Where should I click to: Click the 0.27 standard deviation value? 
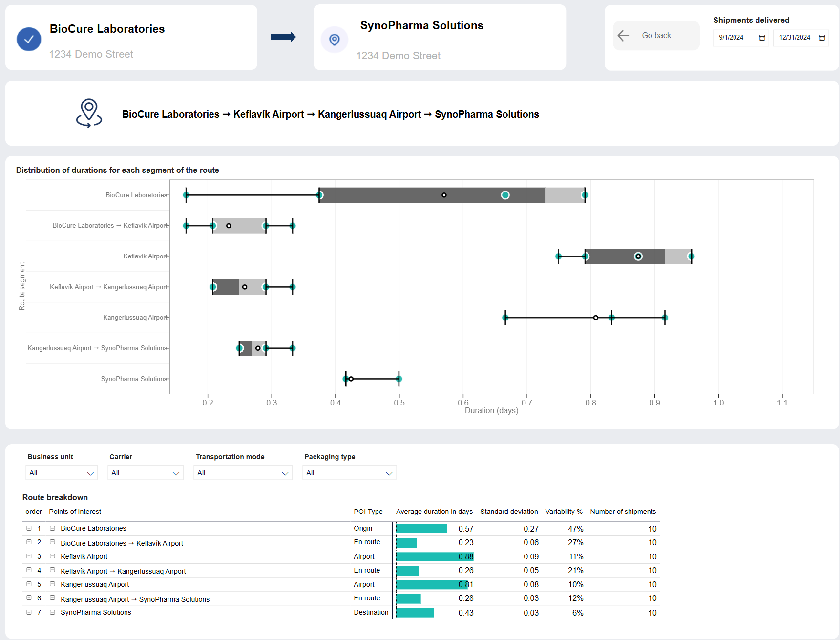point(531,529)
